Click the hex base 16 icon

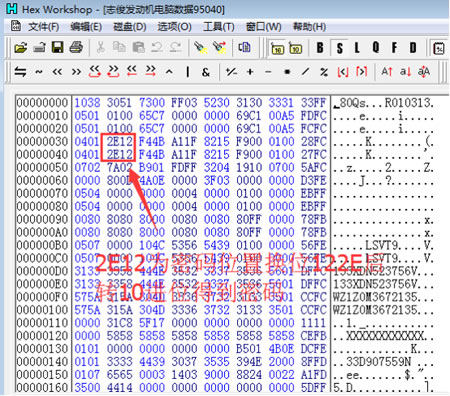click(x=277, y=48)
